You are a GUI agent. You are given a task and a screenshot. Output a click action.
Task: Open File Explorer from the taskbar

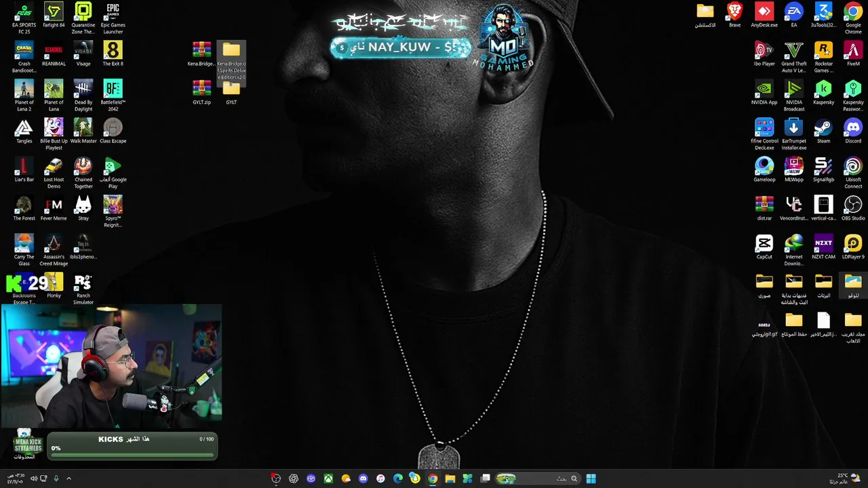coord(450,479)
